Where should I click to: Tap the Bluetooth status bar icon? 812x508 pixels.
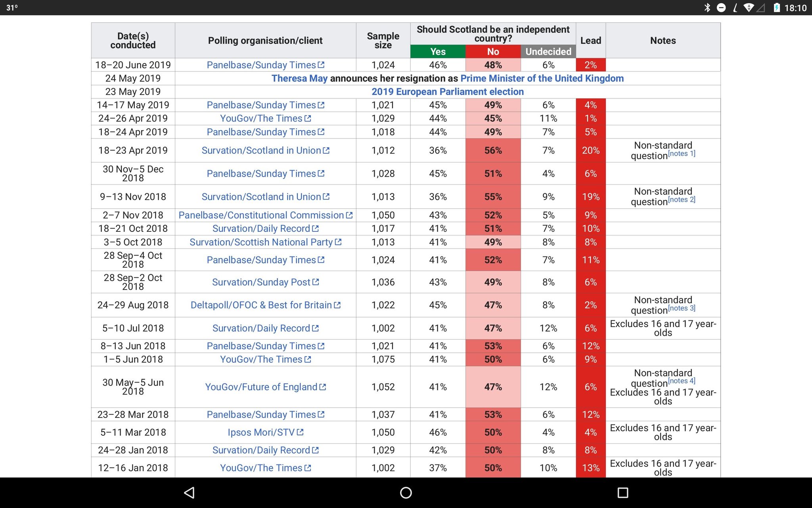[x=707, y=8]
